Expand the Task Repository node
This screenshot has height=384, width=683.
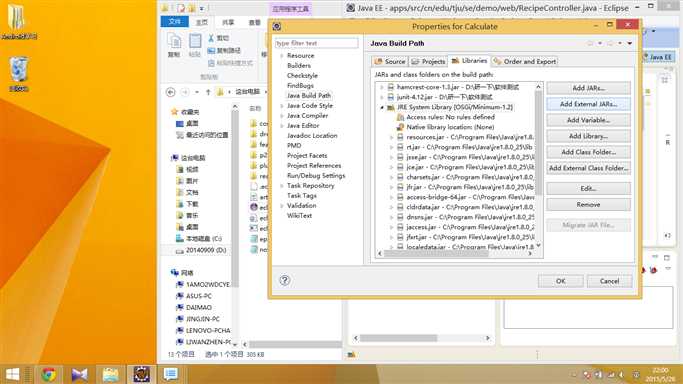coord(282,186)
